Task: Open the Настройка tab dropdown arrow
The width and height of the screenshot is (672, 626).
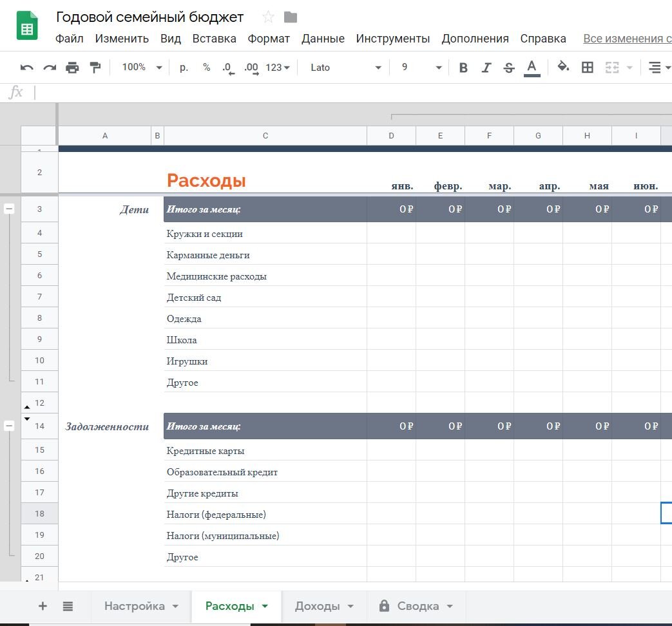Action: pyautogui.click(x=175, y=606)
